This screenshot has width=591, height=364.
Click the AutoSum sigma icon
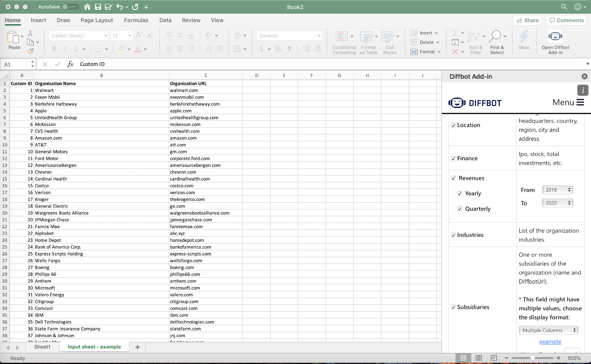click(x=455, y=33)
